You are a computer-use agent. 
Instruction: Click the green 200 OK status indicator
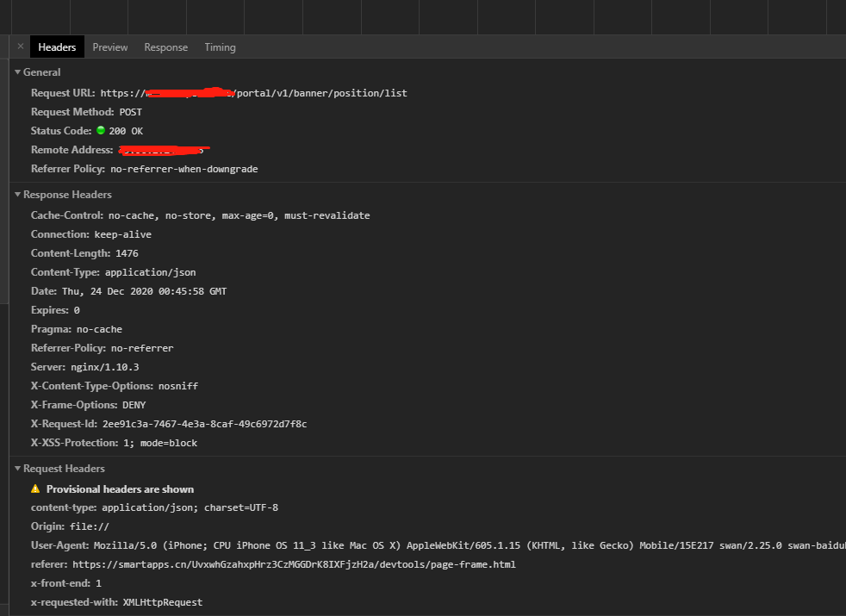[x=100, y=130]
